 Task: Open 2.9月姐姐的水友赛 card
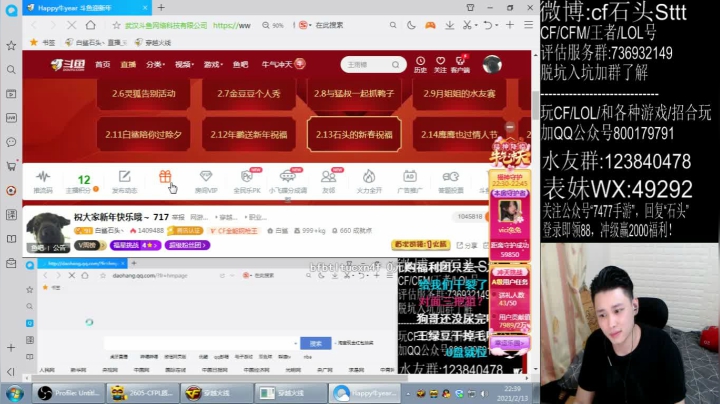459,94
